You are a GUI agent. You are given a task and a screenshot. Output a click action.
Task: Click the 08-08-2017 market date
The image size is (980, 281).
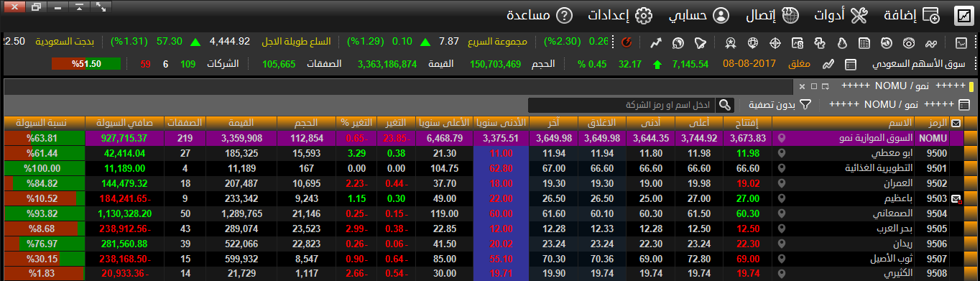pyautogui.click(x=749, y=64)
